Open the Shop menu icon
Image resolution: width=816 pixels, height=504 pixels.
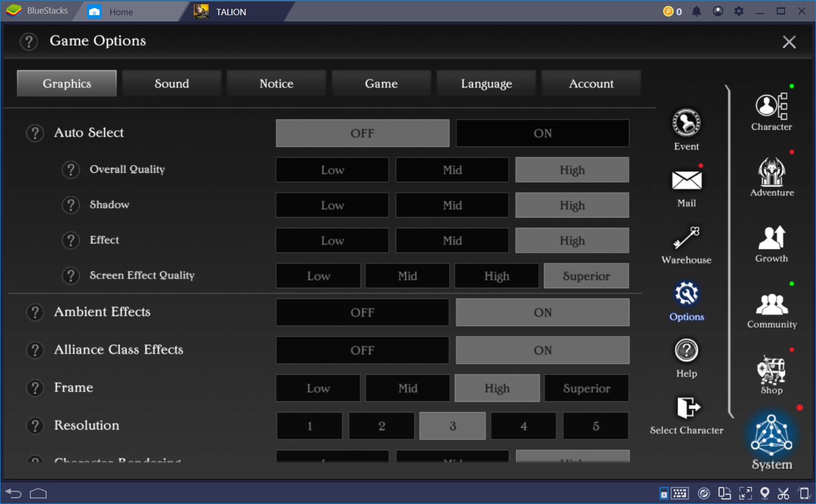[x=771, y=370]
